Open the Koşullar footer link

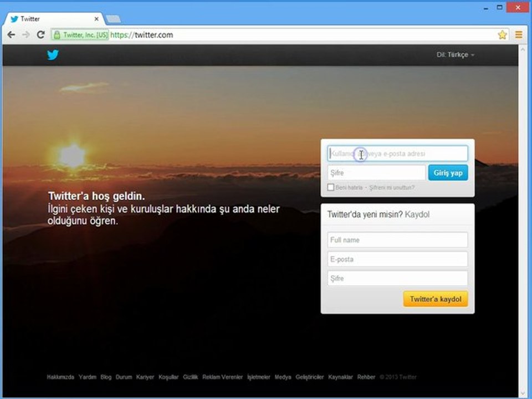168,377
